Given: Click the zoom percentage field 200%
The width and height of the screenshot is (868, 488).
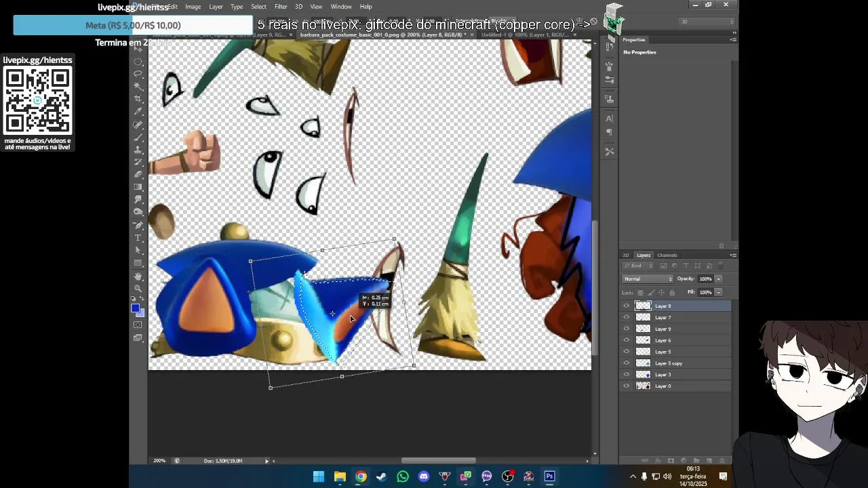Looking at the screenshot, I should pyautogui.click(x=159, y=461).
